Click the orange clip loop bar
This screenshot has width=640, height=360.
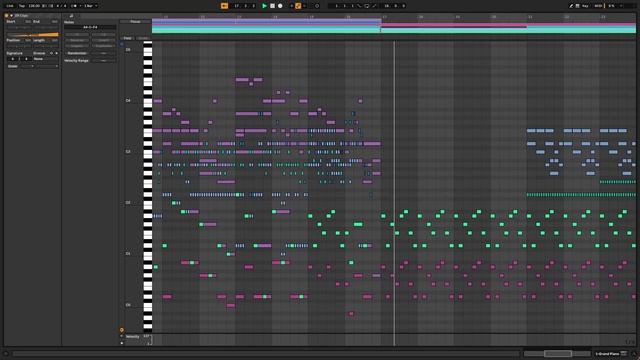point(32,35)
